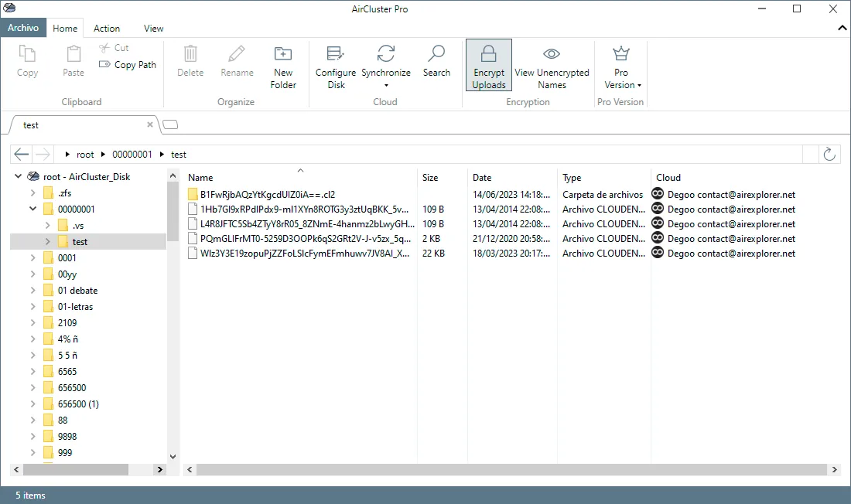The height and width of the screenshot is (504, 851).
Task: Collapse the ribbon using top-right chevron
Action: (x=842, y=28)
